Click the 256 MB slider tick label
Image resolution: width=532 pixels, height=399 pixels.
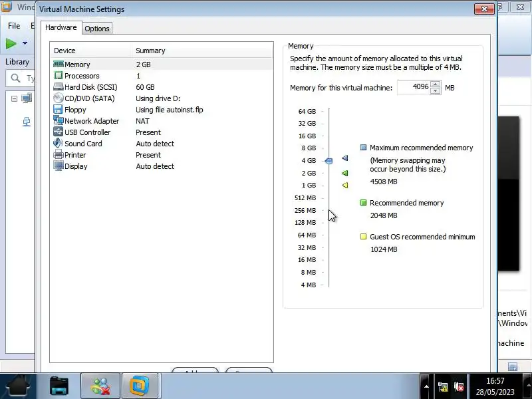point(305,210)
